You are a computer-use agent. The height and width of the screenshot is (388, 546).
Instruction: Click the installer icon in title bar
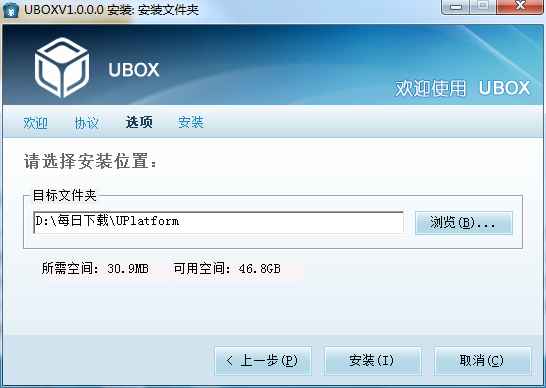click(x=11, y=10)
